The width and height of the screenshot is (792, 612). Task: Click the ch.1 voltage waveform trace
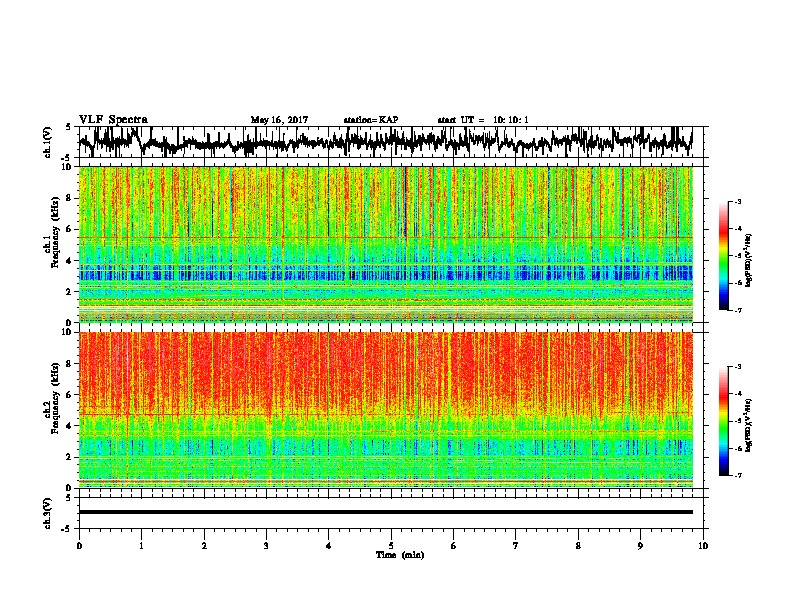(385, 142)
